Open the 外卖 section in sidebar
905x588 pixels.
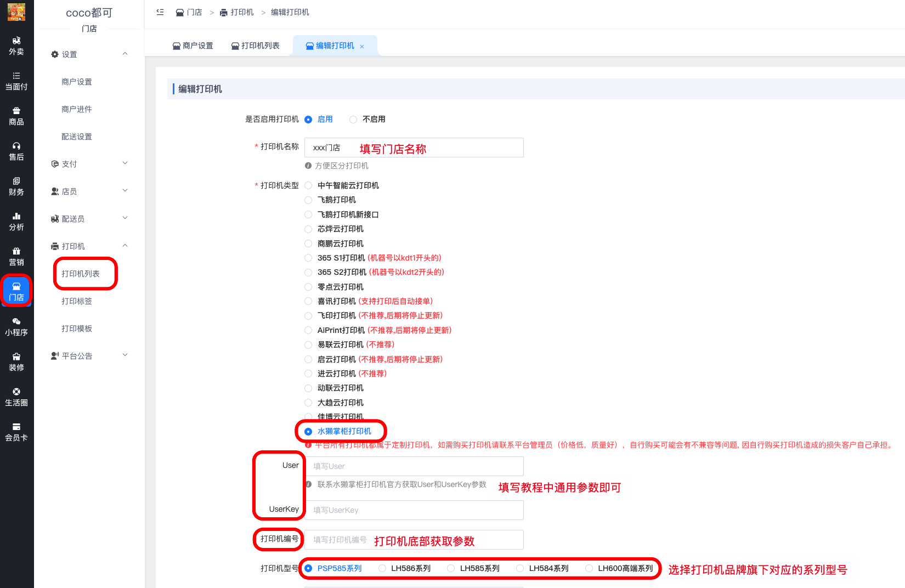point(16,47)
